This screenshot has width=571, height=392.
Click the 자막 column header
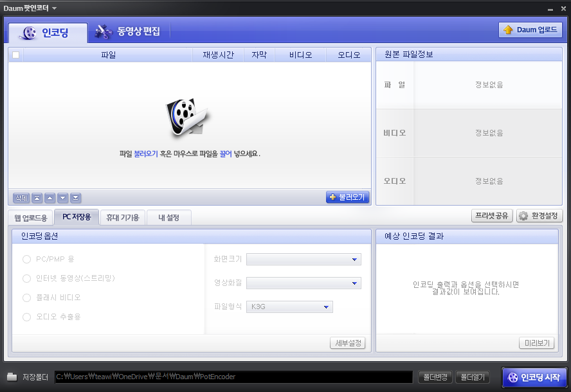click(259, 55)
